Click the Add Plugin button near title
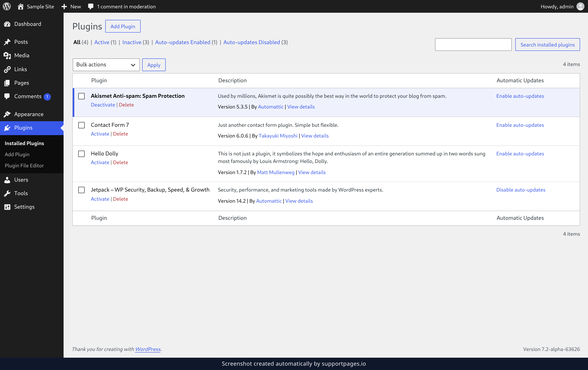Image resolution: width=588 pixels, height=370 pixels. coord(123,26)
